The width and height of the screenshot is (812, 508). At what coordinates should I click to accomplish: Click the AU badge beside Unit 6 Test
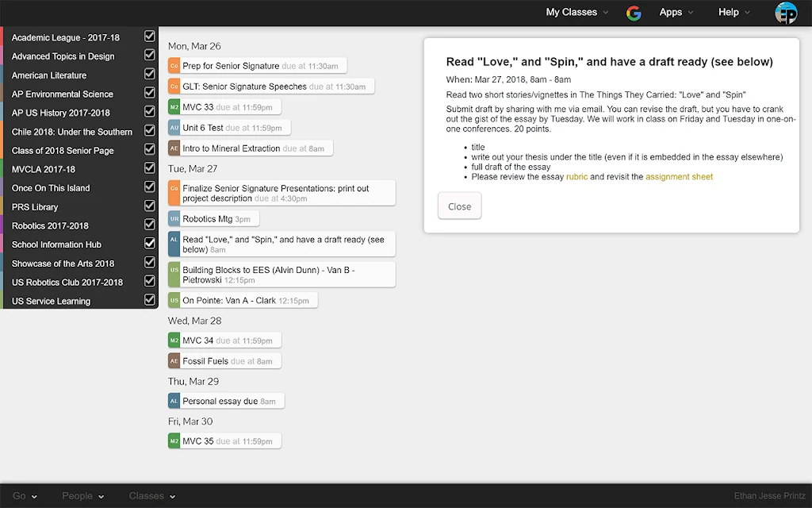pos(174,128)
